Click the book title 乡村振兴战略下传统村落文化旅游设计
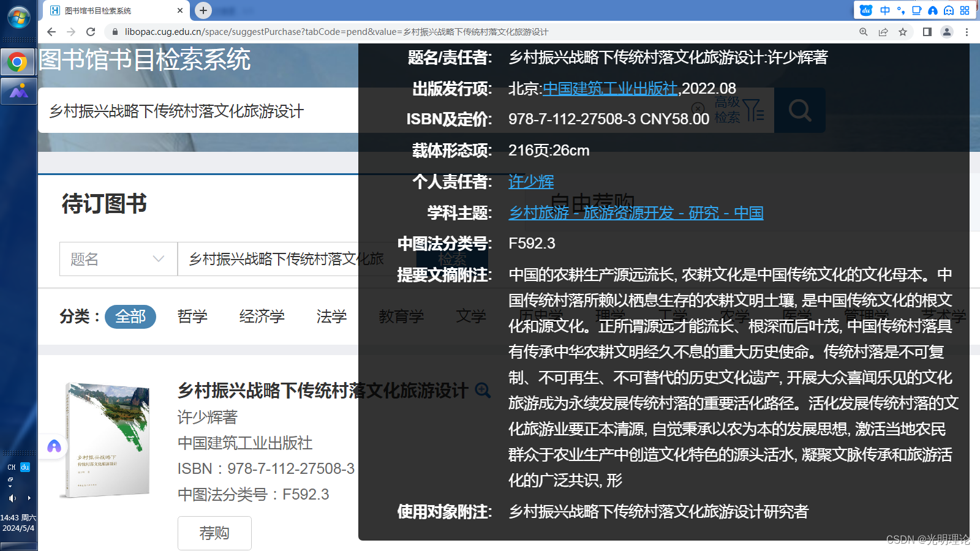The image size is (980, 551). [323, 391]
